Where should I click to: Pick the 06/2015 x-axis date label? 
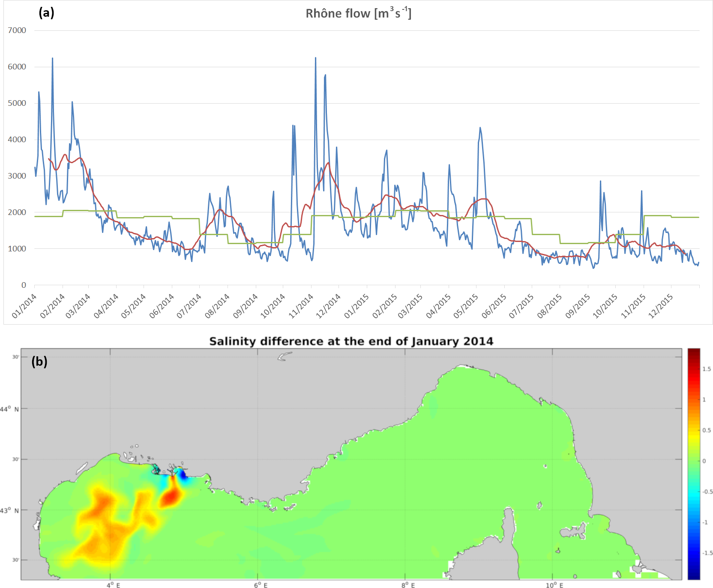(x=494, y=306)
